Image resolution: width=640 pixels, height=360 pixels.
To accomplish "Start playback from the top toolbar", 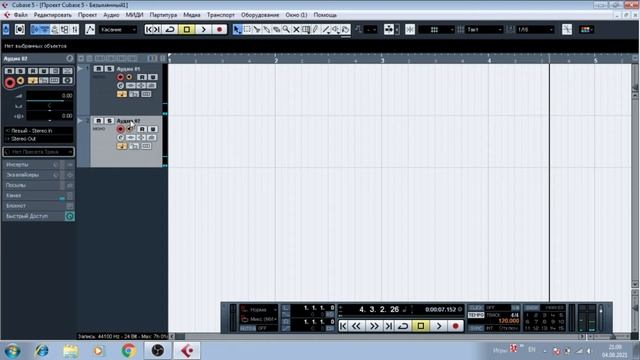I will click(203, 29).
